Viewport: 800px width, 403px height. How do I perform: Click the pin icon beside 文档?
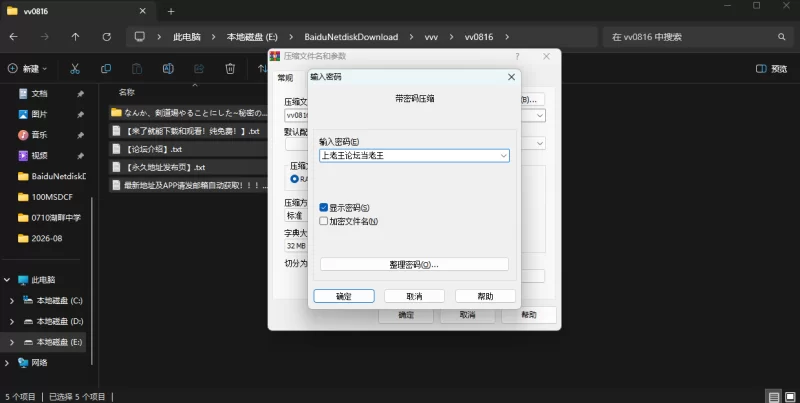click(80, 94)
